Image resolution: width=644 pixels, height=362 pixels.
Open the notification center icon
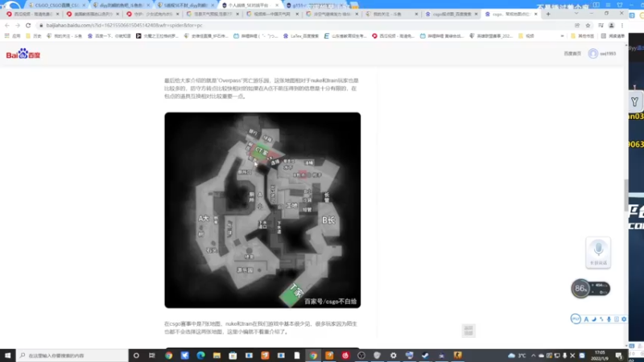(619, 356)
